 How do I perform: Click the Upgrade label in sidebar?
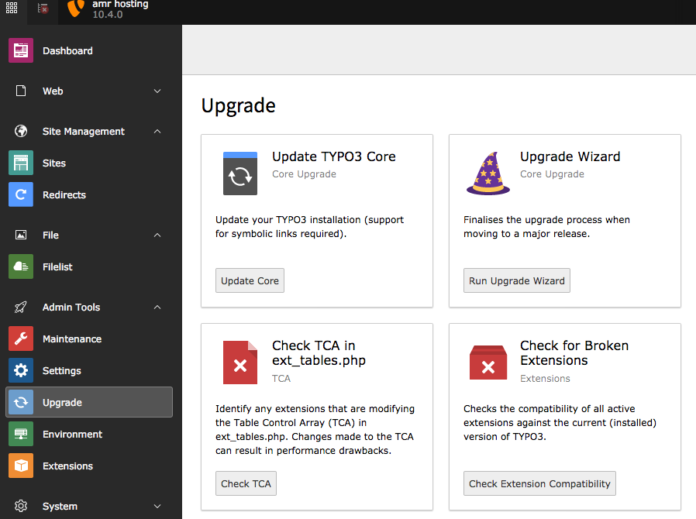[62, 403]
